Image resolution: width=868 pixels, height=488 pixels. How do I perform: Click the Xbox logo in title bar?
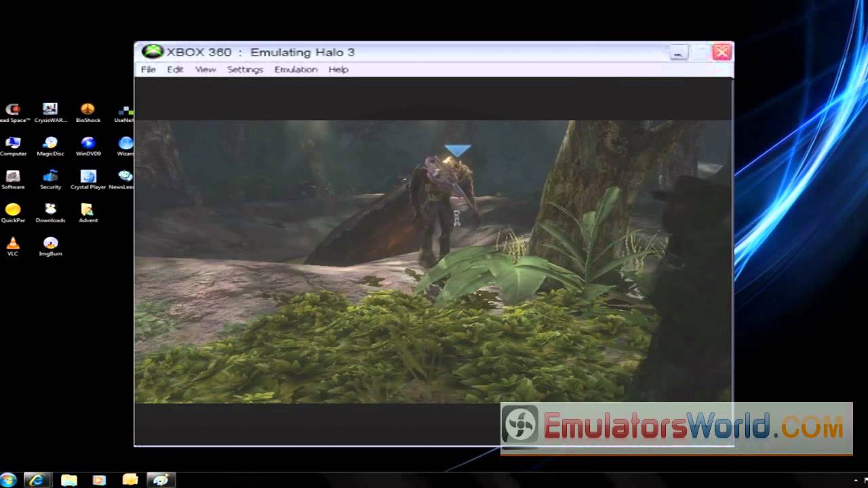click(152, 52)
